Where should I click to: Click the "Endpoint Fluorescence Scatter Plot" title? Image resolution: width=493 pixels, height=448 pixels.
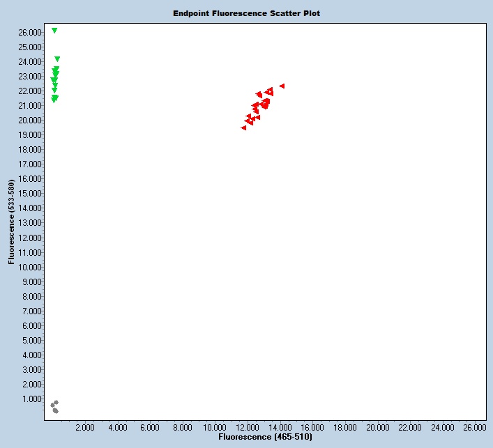tap(247, 13)
